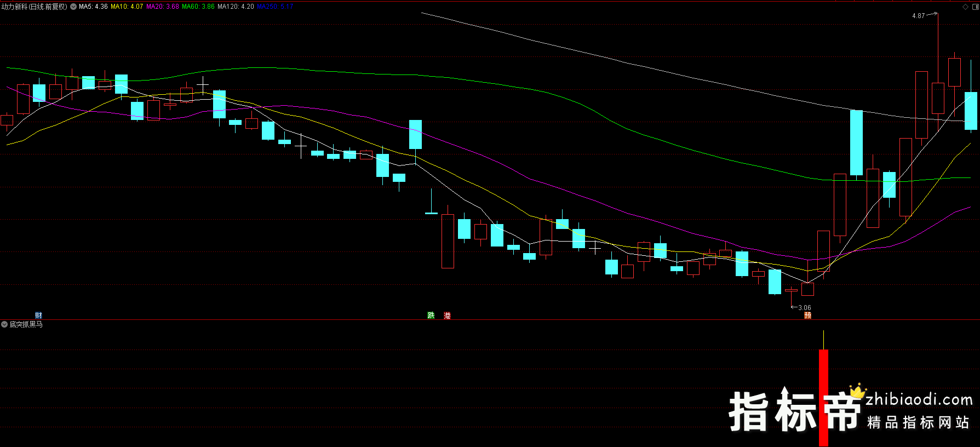This screenshot has width=980, height=447.
Task: Expand the 底突抓黑马 indicator dropdown arrow
Action: click(4, 324)
